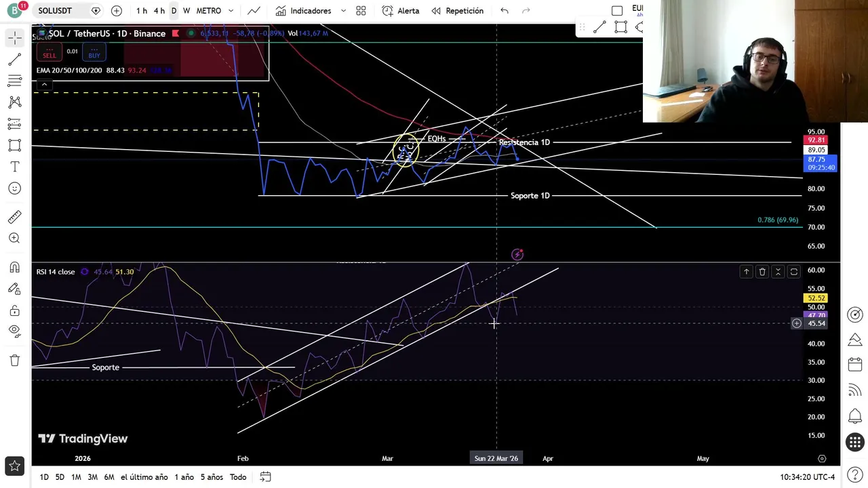The width and height of the screenshot is (868, 488).
Task: Maximize the RSI pane
Action: pyautogui.click(x=794, y=272)
